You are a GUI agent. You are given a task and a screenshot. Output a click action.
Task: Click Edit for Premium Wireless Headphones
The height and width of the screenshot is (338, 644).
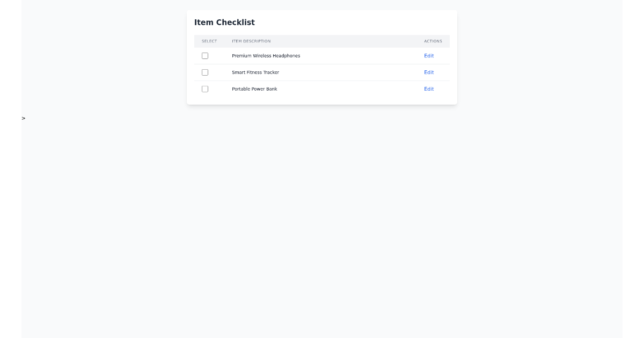(x=428, y=55)
